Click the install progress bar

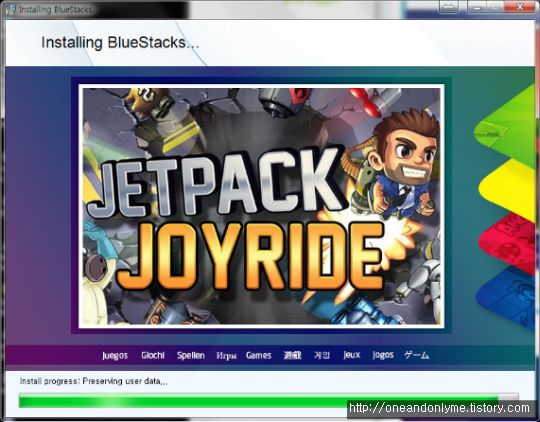[x=269, y=401]
